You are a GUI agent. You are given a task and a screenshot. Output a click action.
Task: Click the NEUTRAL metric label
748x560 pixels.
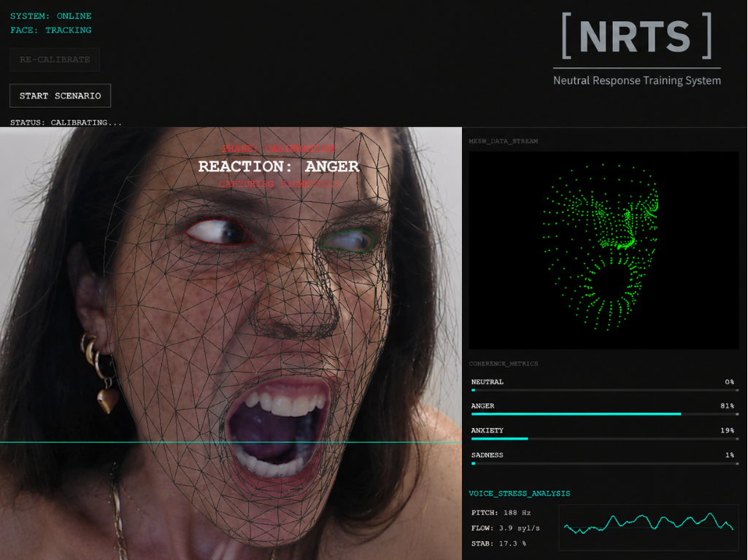[x=487, y=382]
